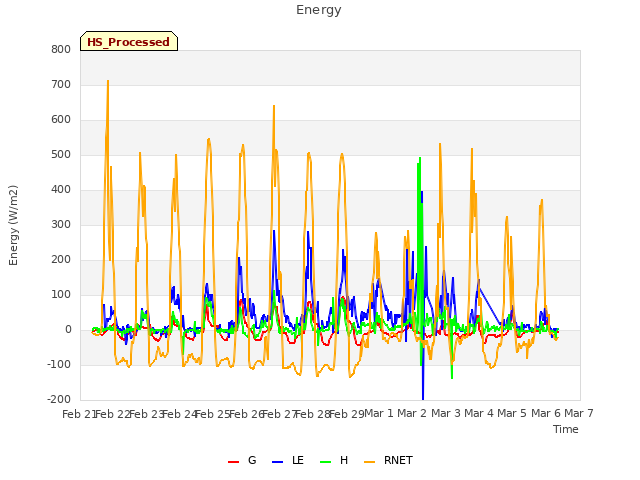Toggle the G series in legend
This screenshot has width=640, height=480.
click(x=242, y=460)
